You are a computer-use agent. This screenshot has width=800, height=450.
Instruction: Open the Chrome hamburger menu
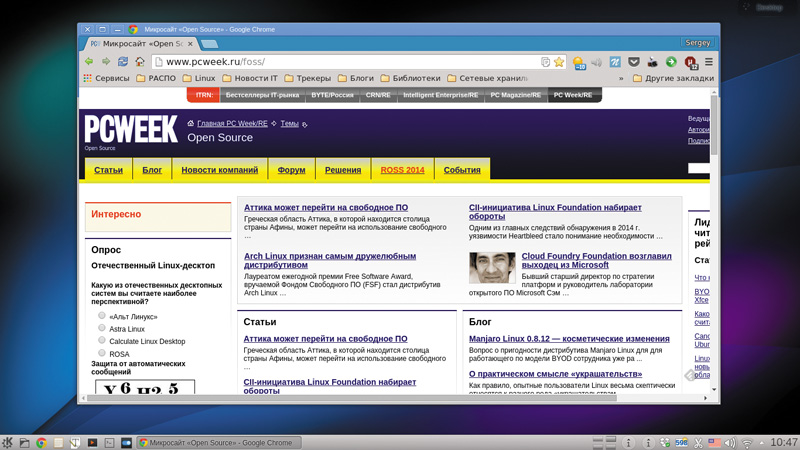pyautogui.click(x=709, y=62)
